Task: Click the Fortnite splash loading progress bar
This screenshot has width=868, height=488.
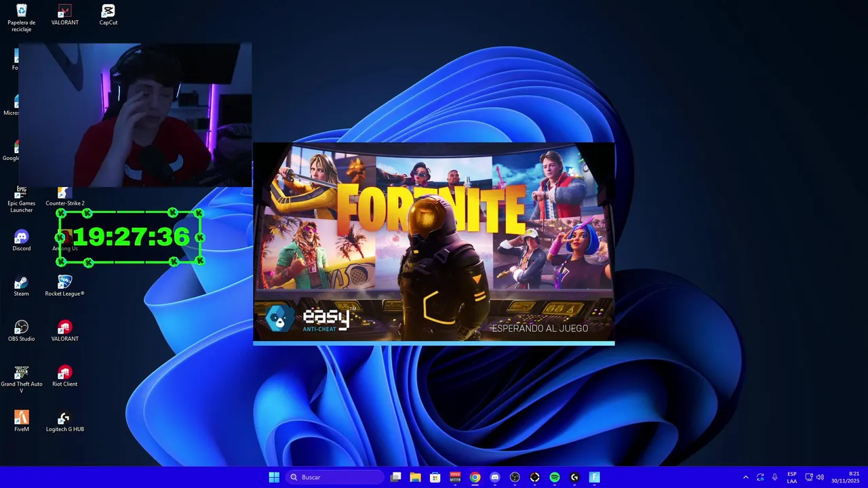Action: pos(434,343)
